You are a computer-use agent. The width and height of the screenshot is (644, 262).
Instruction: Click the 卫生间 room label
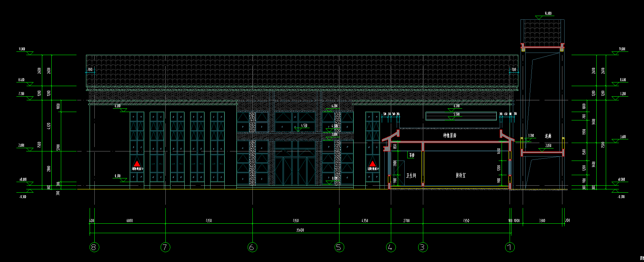411,176
